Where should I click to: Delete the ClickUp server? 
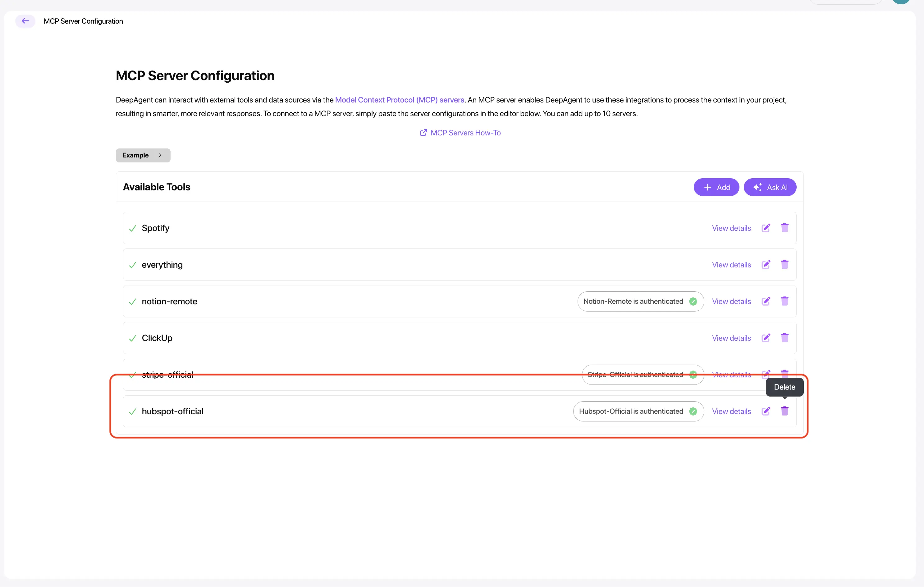click(784, 338)
